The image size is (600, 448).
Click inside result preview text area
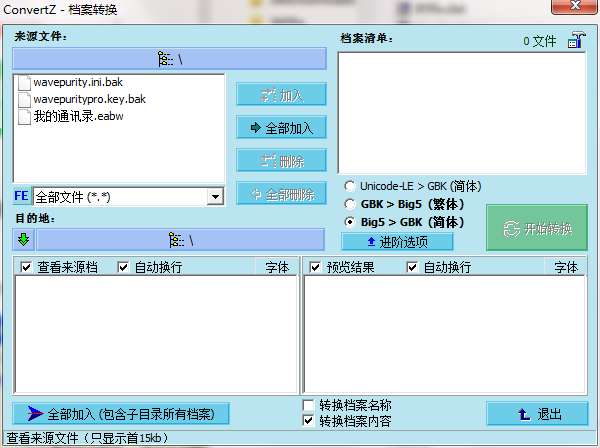point(445,334)
